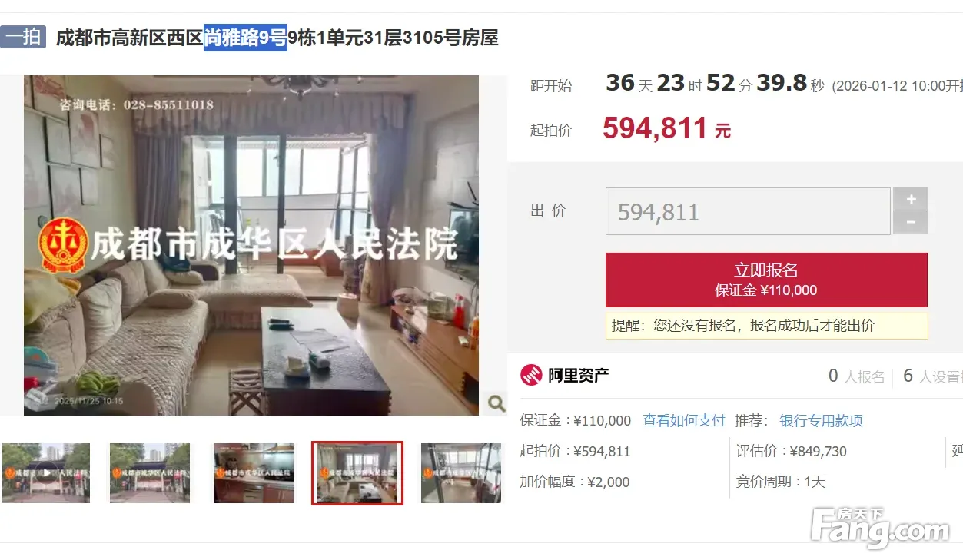Select the second gate photo thumbnail
This screenshot has width=963, height=560.
tap(150, 473)
